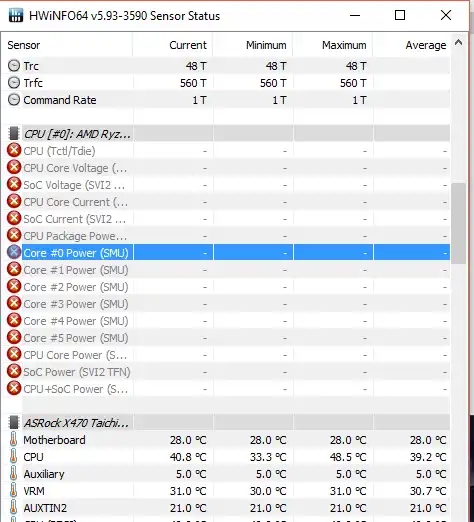Click the vertical scrollbar thumb

(x=459, y=224)
